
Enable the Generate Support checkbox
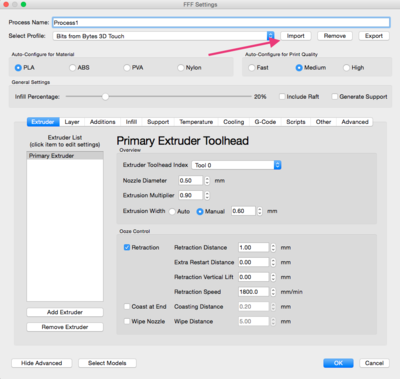click(335, 97)
